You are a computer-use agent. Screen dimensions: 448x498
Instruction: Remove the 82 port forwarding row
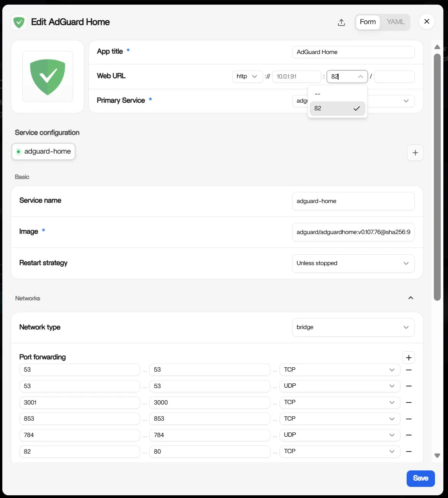click(409, 452)
